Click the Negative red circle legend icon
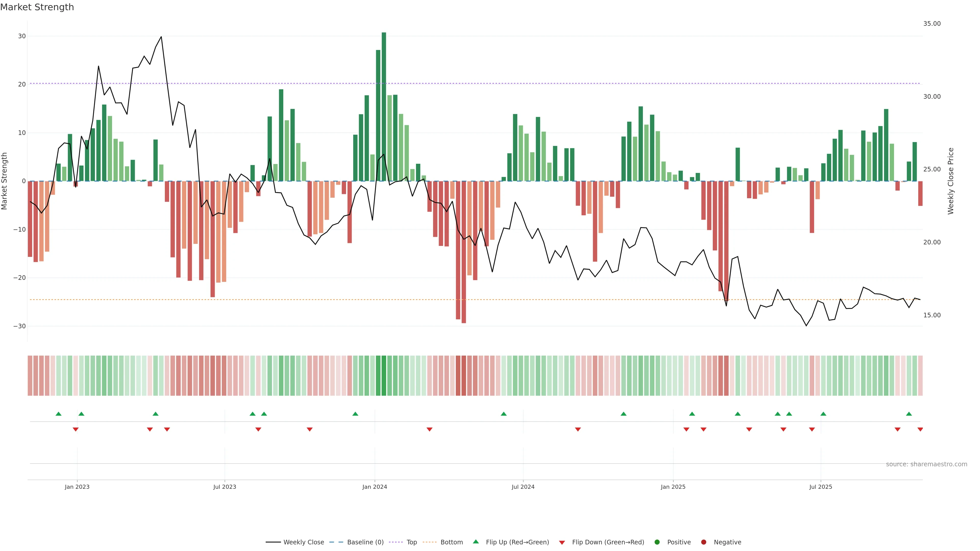980x551 pixels. pos(703,542)
